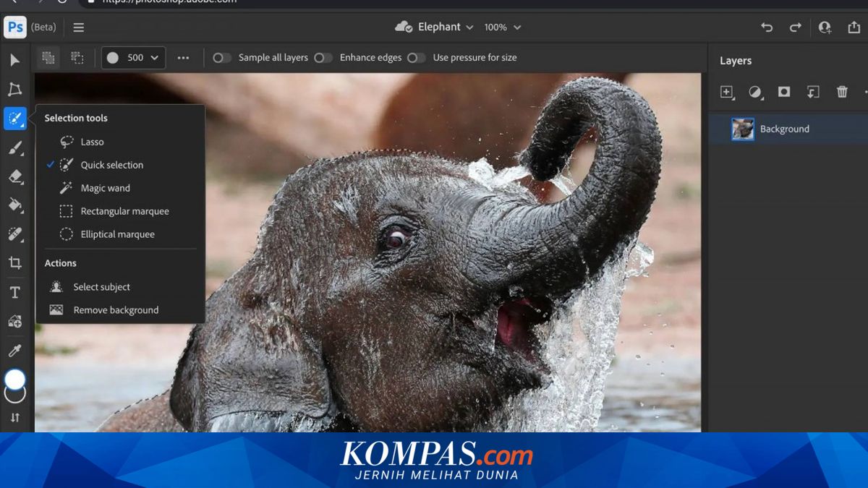Add a layer mask

tap(784, 92)
